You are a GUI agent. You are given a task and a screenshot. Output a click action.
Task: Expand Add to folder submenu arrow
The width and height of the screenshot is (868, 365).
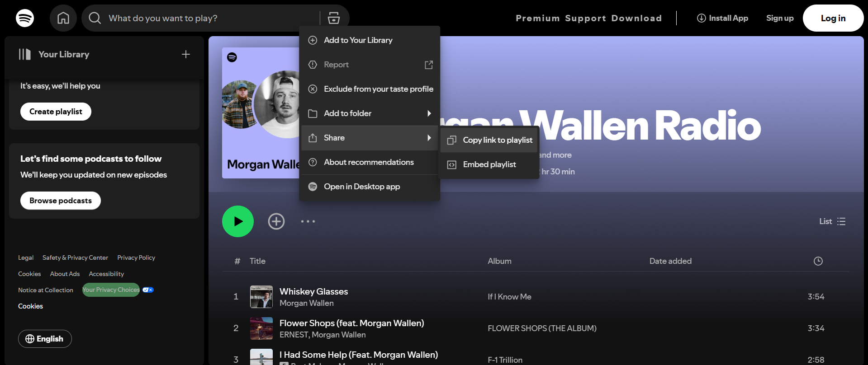point(429,113)
